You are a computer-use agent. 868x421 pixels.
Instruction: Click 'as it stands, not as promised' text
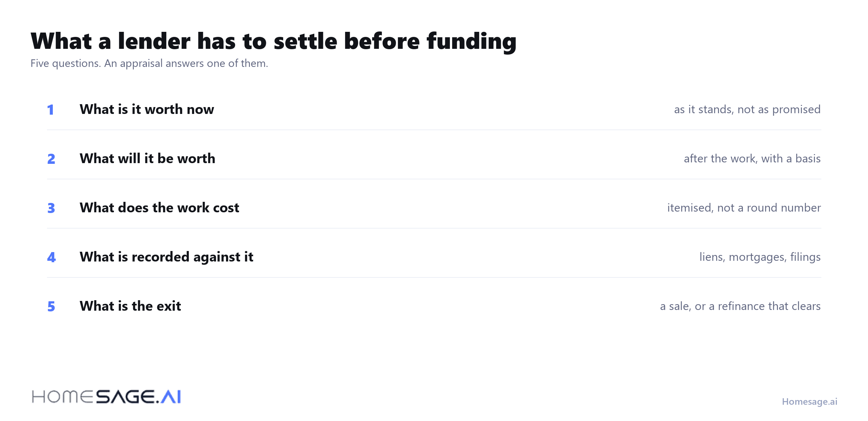(x=747, y=109)
